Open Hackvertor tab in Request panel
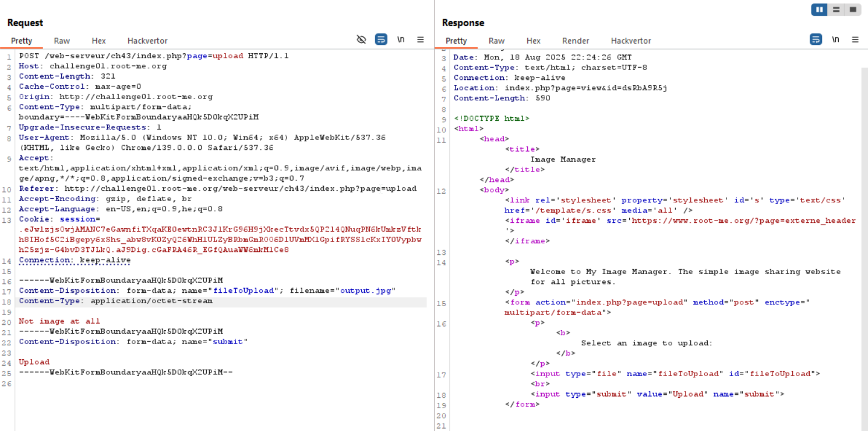Viewport: 868px width, 431px height. click(147, 41)
